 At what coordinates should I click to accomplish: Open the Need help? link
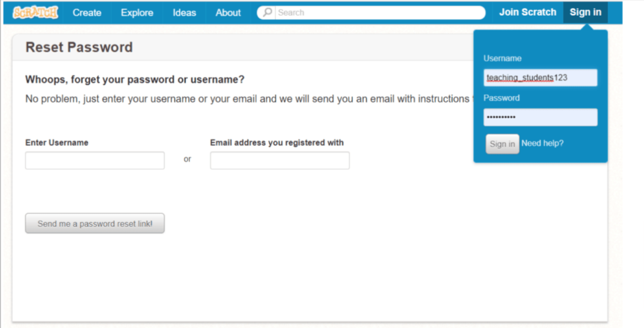(542, 143)
